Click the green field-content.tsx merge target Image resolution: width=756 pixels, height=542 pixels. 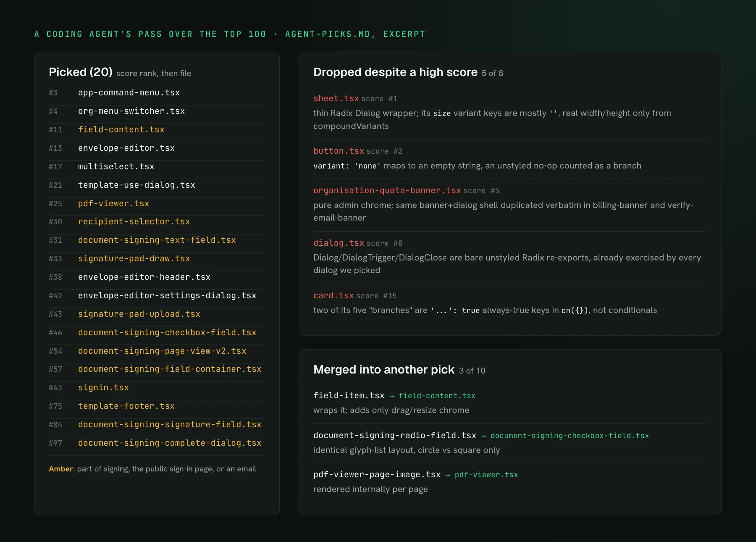coord(437,396)
